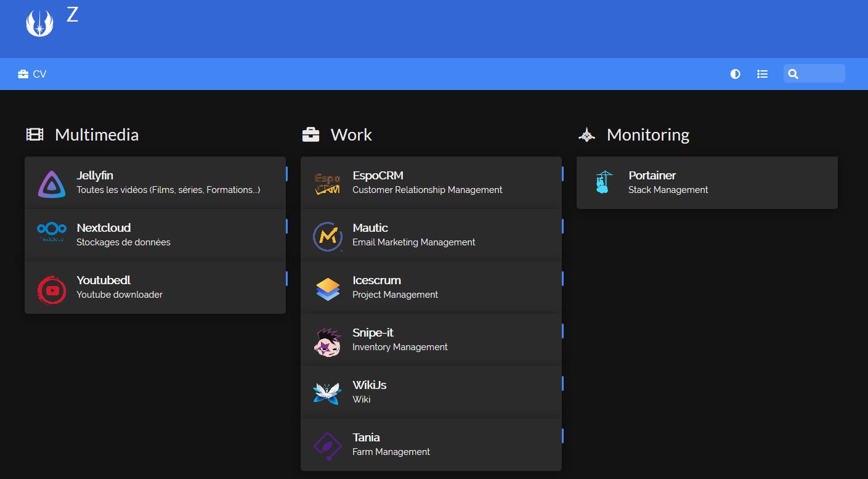Open Snipe-it title
The image size is (868, 479).
(373, 333)
